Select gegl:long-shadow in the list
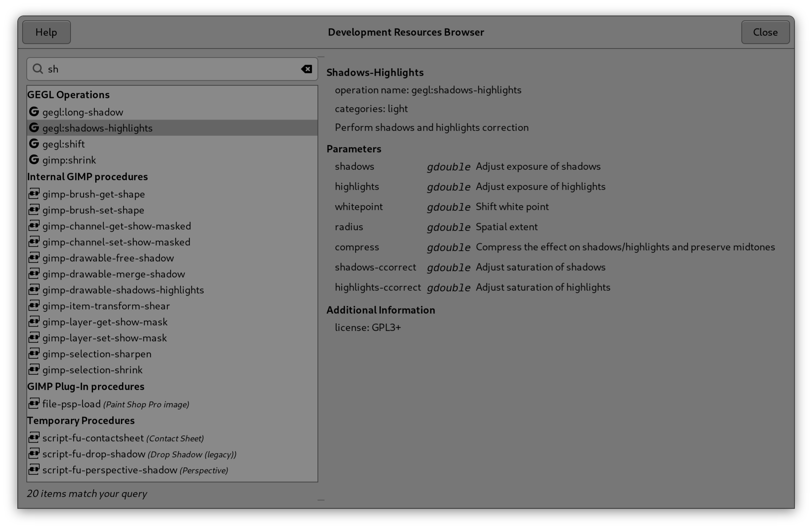Screen dimensions: 812x528 coord(172,112)
